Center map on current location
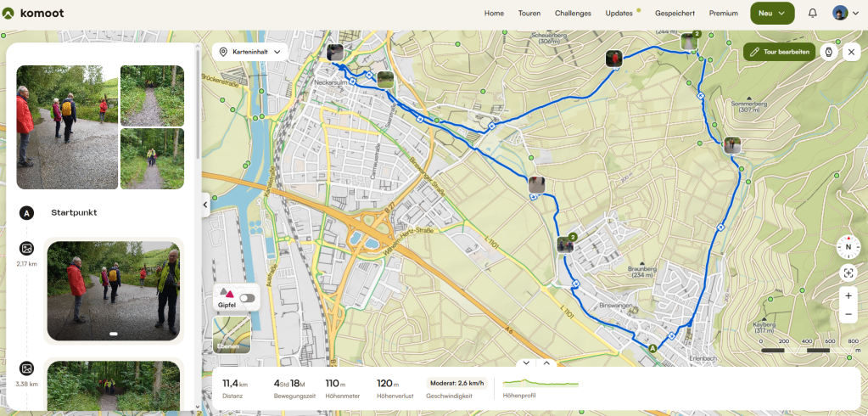868x416 pixels. click(x=848, y=273)
